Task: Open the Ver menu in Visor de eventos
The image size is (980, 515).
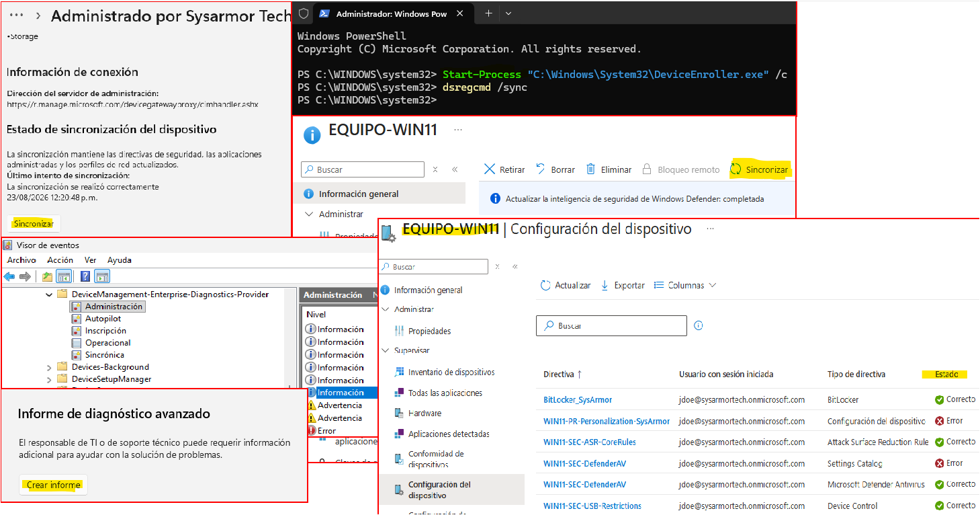Action: pos(91,260)
